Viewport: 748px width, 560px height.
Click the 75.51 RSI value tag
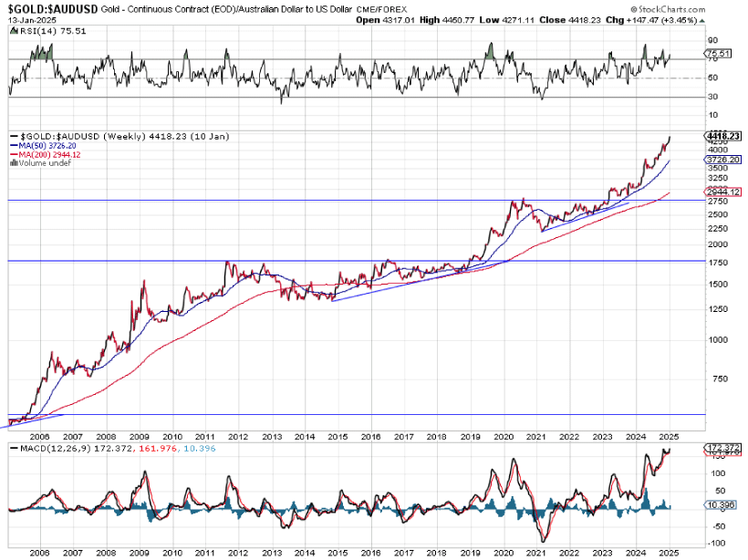719,54
